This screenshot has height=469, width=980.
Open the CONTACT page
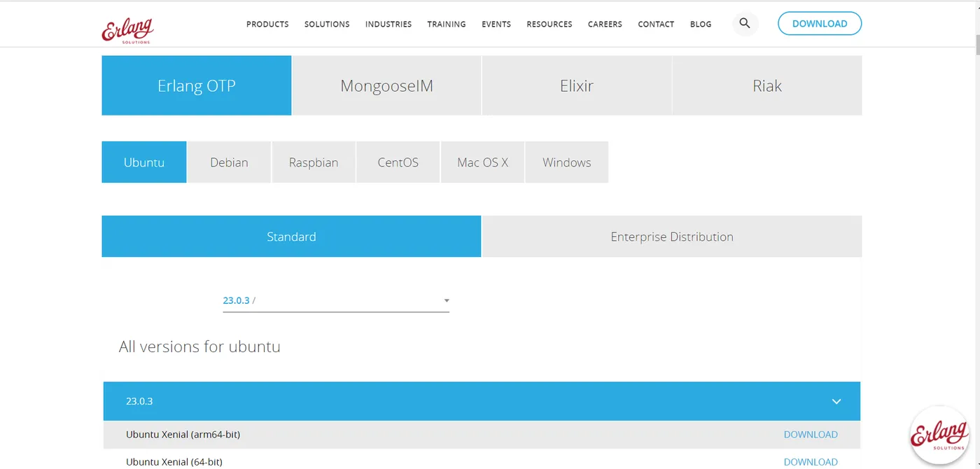pyautogui.click(x=656, y=24)
